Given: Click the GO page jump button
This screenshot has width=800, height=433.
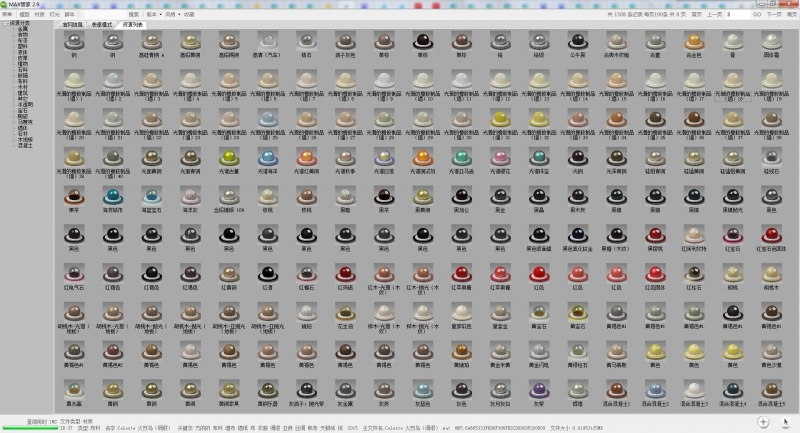Looking at the screenshot, I should point(757,15).
